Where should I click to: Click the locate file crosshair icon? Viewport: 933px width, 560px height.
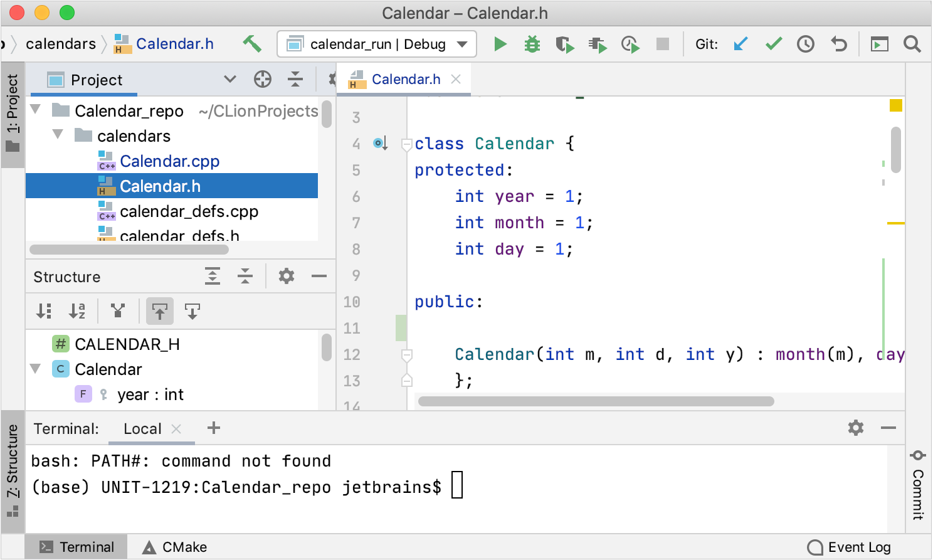[263, 80]
